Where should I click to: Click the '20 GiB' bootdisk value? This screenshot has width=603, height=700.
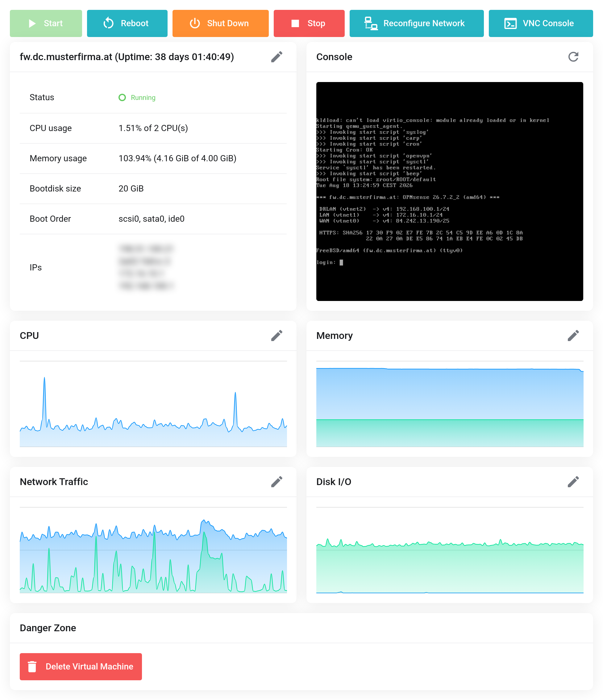131,188
